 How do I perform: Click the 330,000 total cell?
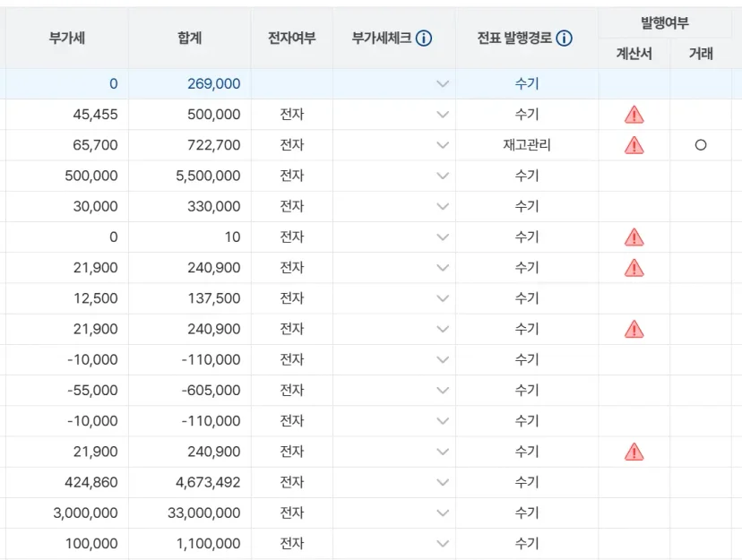click(190, 206)
